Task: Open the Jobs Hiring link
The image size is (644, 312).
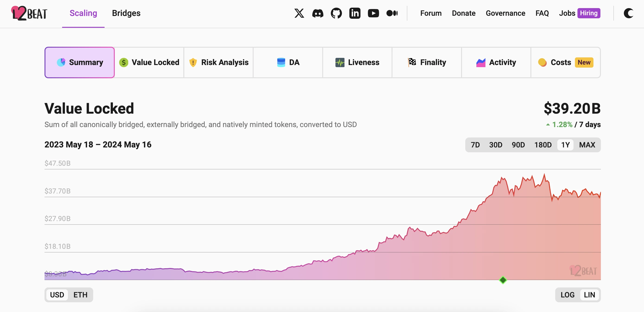Action: coord(579,13)
